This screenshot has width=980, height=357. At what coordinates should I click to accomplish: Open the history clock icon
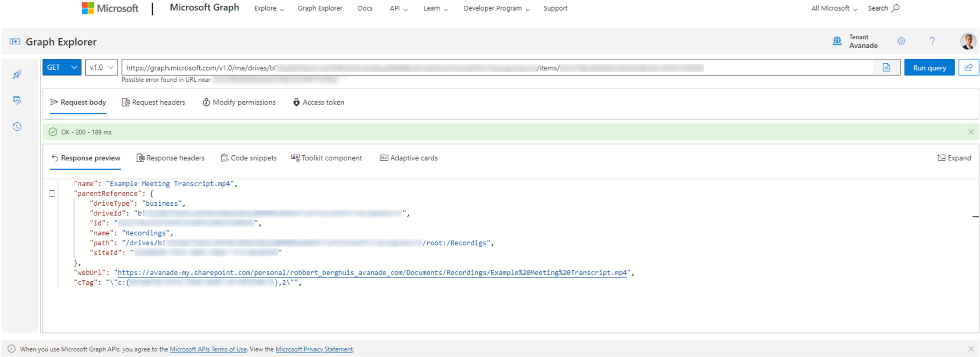pyautogui.click(x=17, y=127)
